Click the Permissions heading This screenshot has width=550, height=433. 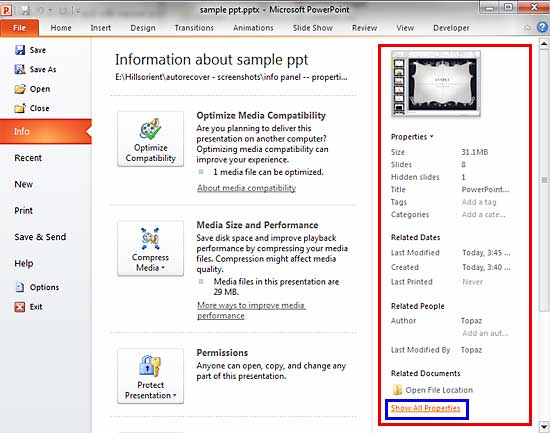click(x=222, y=353)
